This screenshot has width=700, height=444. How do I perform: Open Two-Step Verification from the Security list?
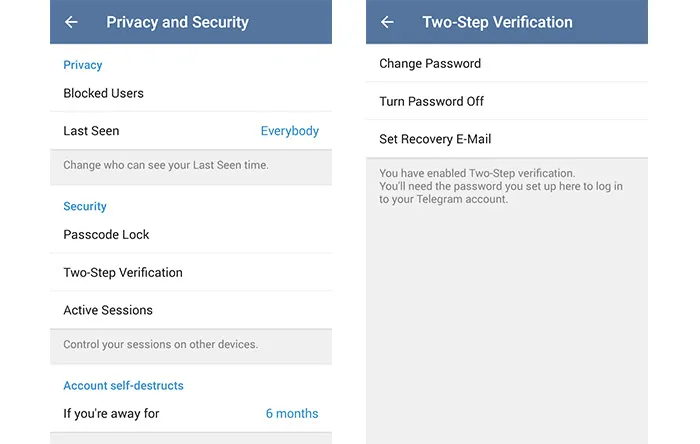click(122, 273)
